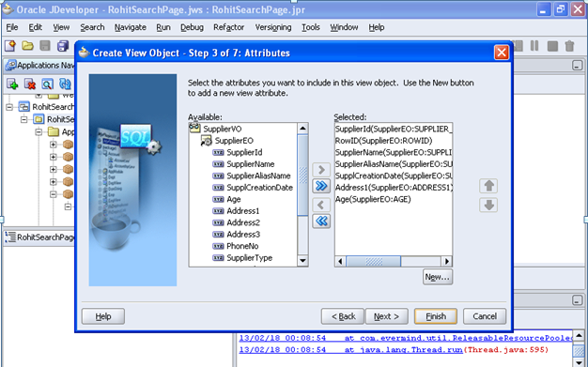
Task: Select SupplierAliasName in the Available list
Action: [258, 176]
